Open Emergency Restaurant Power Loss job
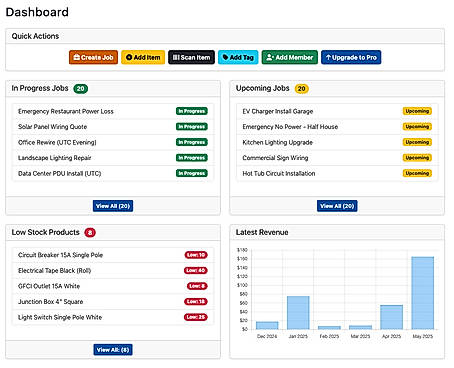The height and width of the screenshot is (368, 454). (113, 111)
